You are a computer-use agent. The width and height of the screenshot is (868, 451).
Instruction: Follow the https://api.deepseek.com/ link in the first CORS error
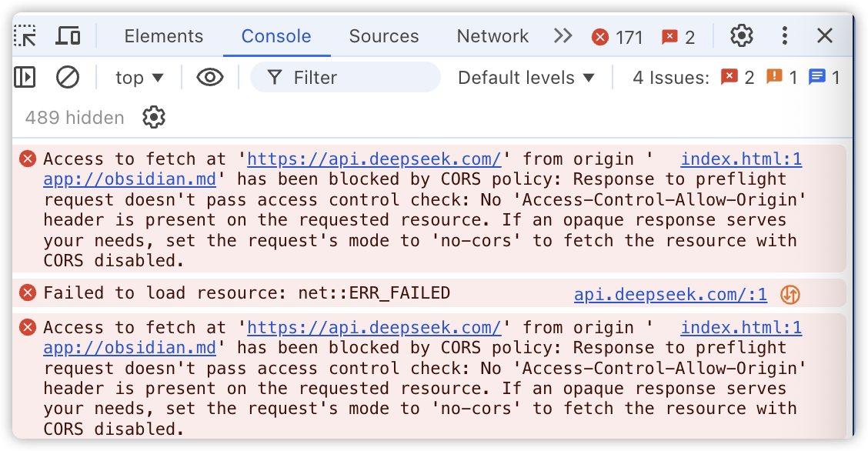pos(374,159)
